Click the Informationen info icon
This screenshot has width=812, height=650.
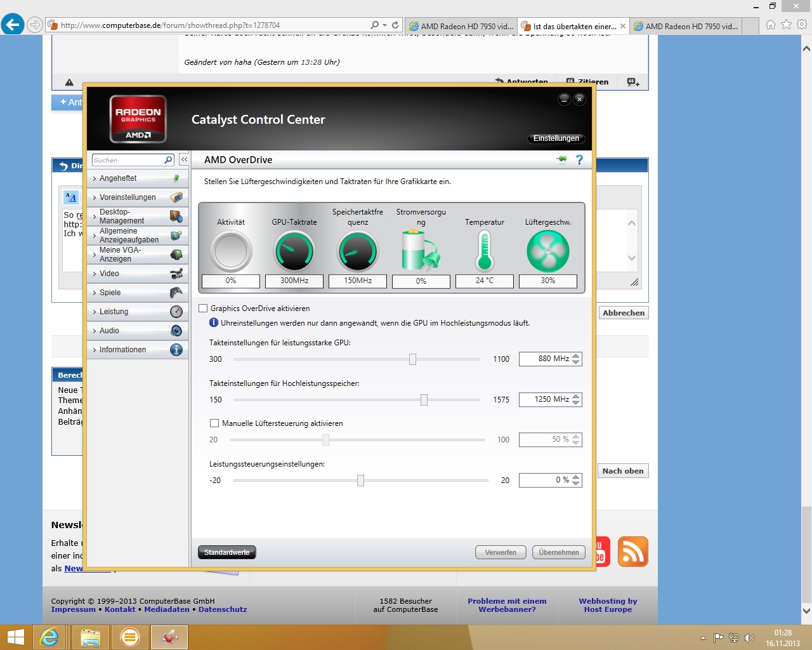[176, 350]
